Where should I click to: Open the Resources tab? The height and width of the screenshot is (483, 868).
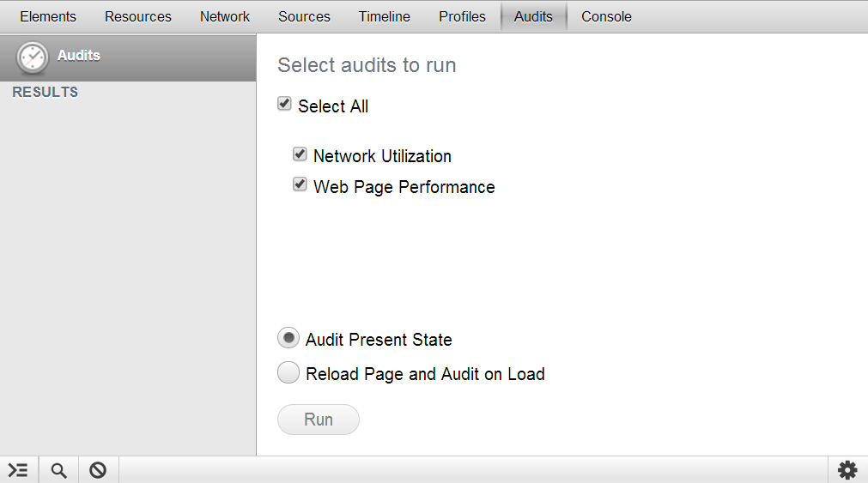[x=138, y=16]
